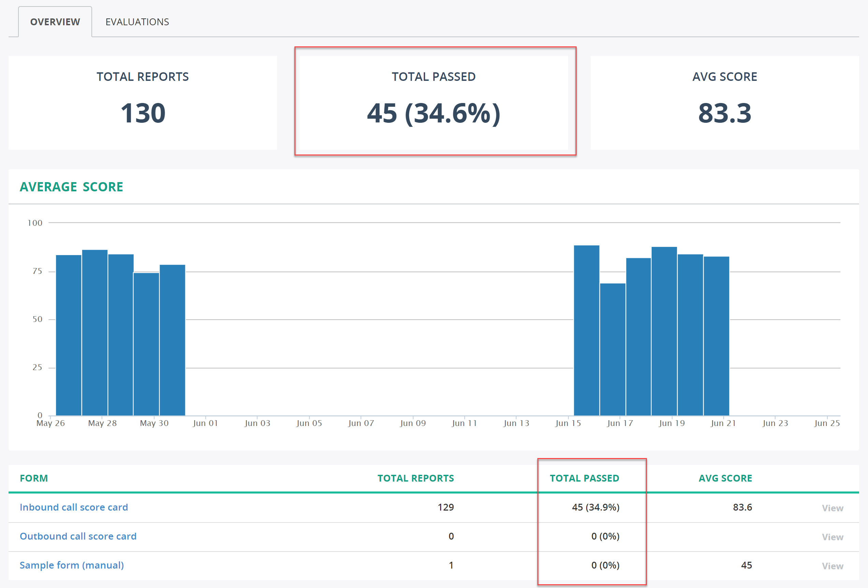Click the Sample form total reports 1
The image size is (868, 588).
[451, 565]
